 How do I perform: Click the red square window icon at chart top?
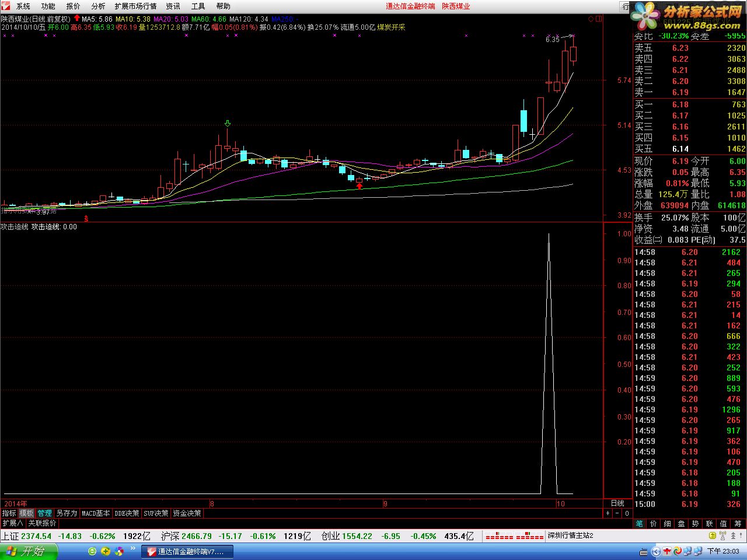(599, 19)
